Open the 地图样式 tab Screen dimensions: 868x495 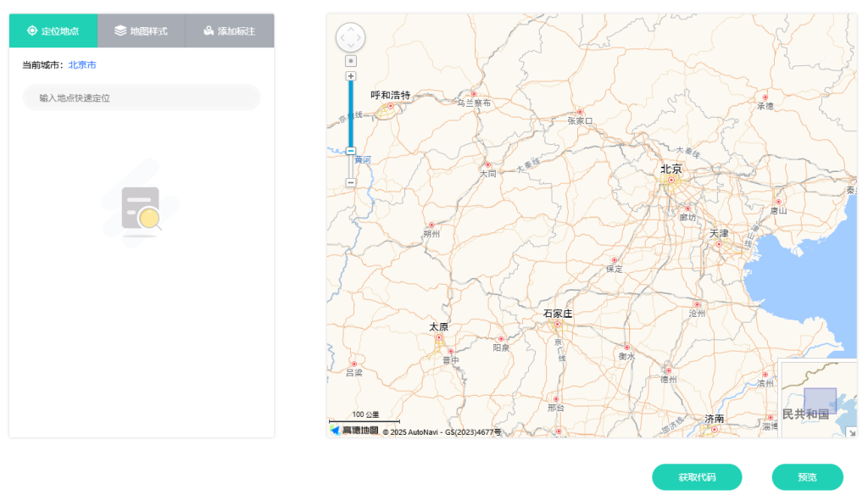[142, 31]
